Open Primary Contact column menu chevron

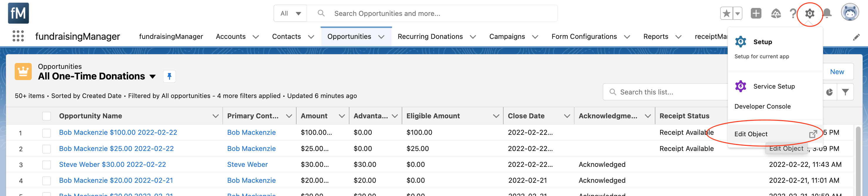tap(289, 116)
